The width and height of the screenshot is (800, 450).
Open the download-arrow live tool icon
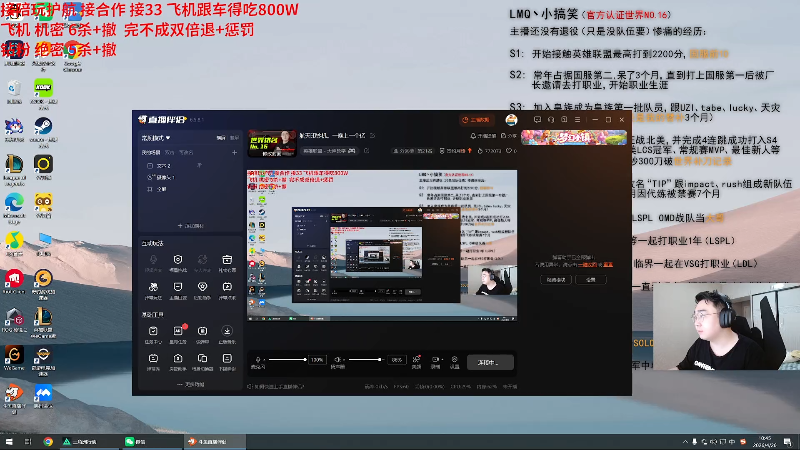tap(227, 331)
